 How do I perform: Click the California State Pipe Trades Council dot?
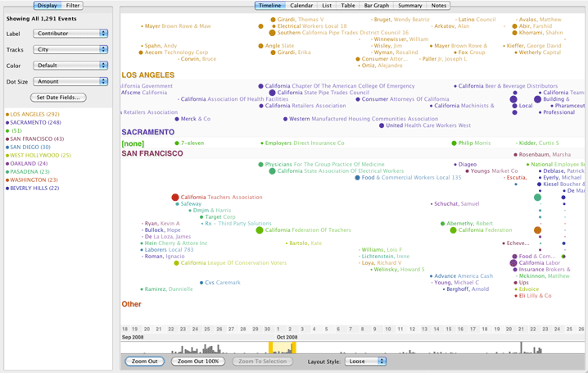(x=273, y=93)
